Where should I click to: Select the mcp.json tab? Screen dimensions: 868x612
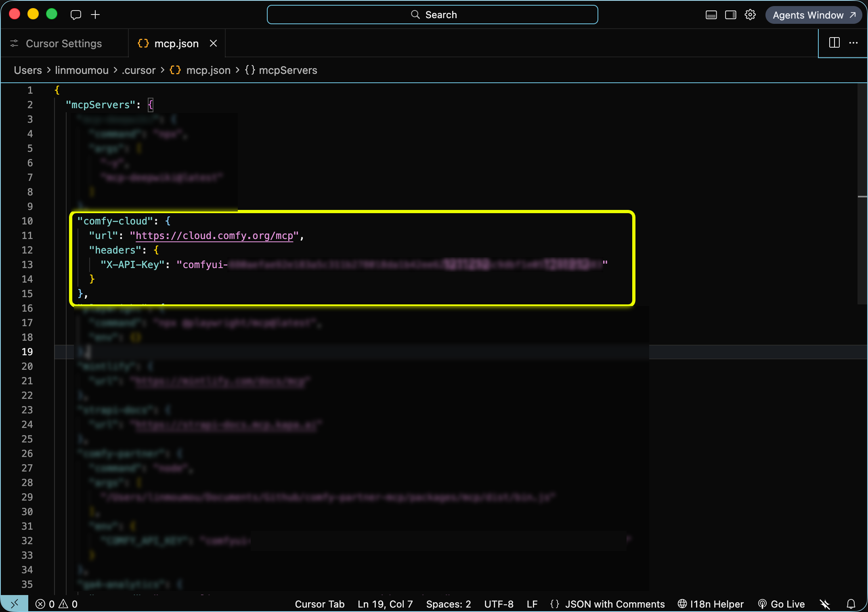pos(176,44)
